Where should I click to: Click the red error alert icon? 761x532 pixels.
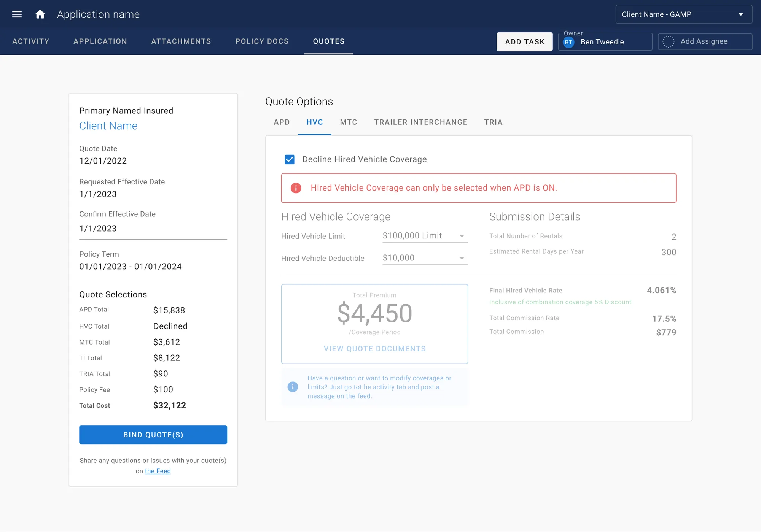tap(296, 188)
